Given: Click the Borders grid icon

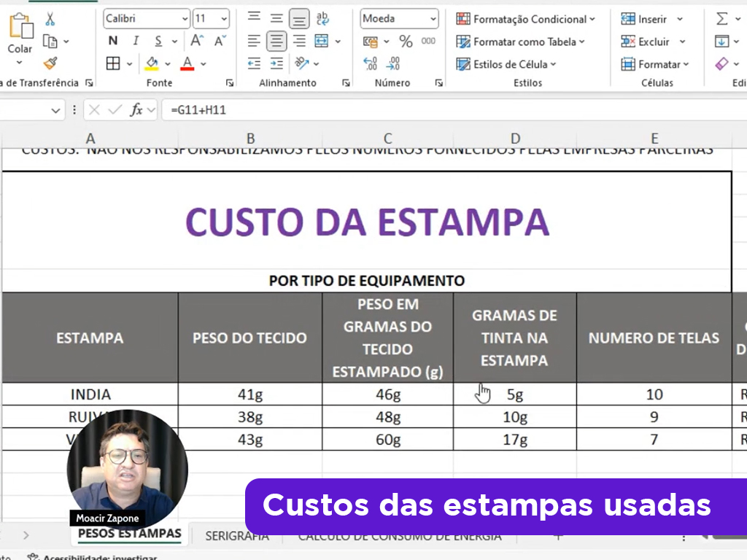Looking at the screenshot, I should [x=113, y=63].
